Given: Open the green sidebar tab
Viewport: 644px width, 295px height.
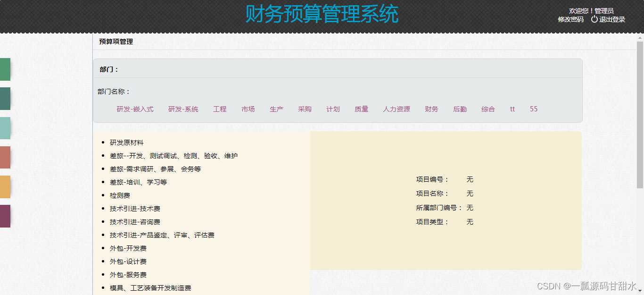Looking at the screenshot, I should (5, 69).
